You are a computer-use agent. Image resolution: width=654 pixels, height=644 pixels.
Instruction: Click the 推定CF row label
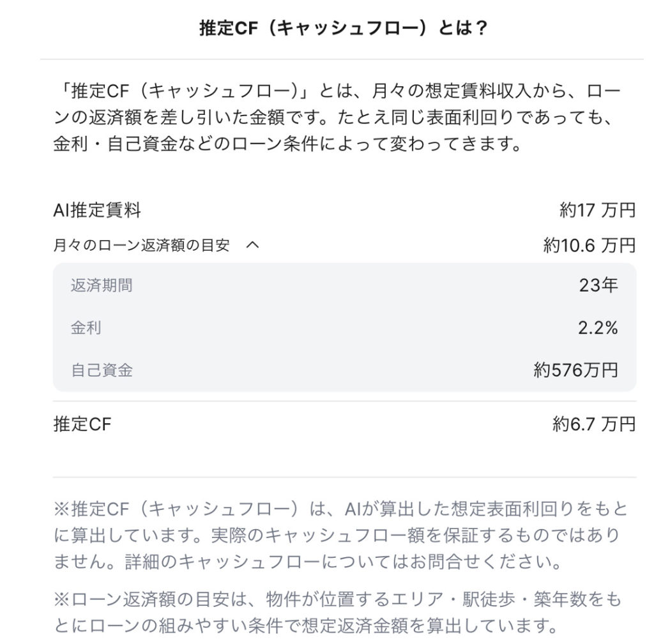[x=82, y=424]
